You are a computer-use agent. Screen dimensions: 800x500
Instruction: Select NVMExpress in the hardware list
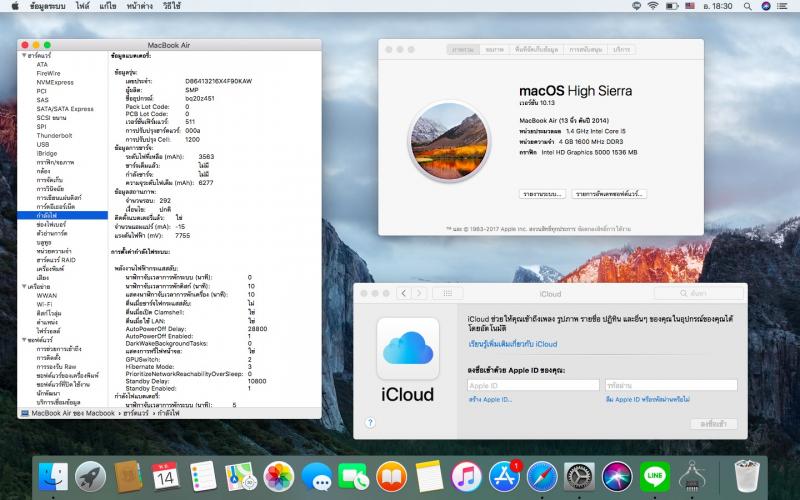[55, 82]
